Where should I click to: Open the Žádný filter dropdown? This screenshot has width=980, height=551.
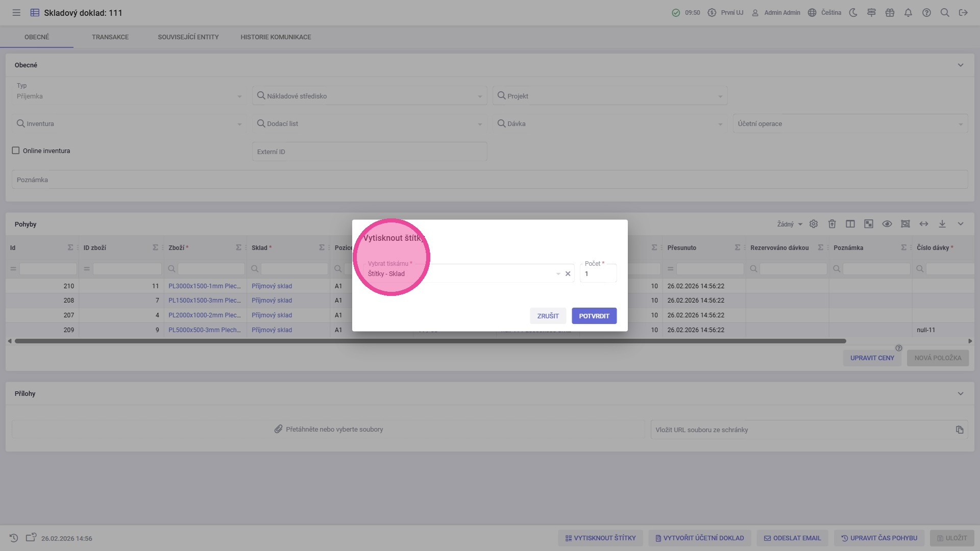click(x=790, y=224)
